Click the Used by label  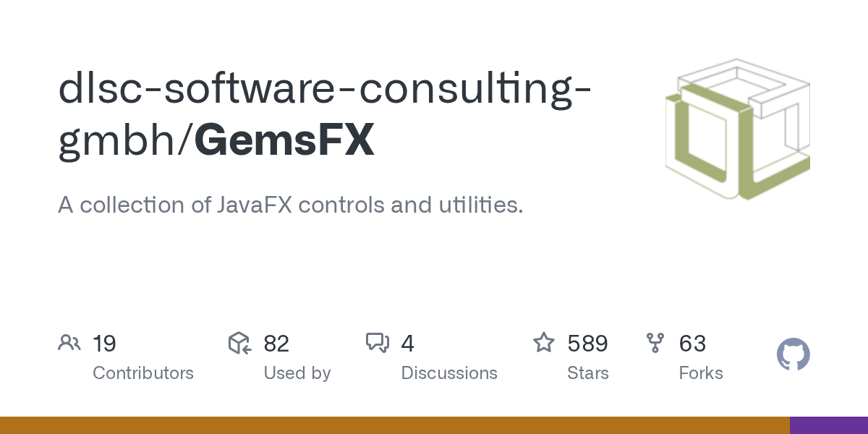[297, 373]
